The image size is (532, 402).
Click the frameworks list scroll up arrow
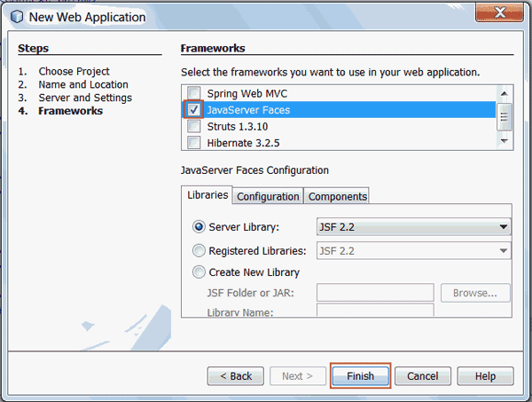pos(505,94)
